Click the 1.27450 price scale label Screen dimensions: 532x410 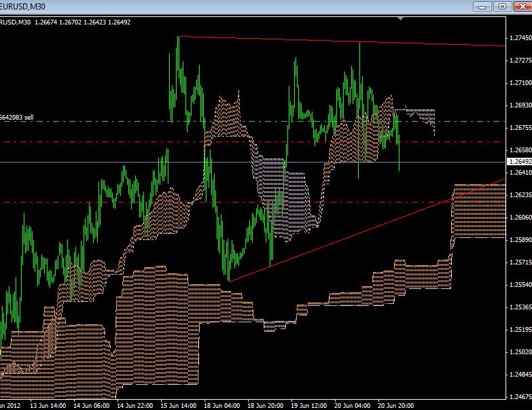pyautogui.click(x=520, y=38)
